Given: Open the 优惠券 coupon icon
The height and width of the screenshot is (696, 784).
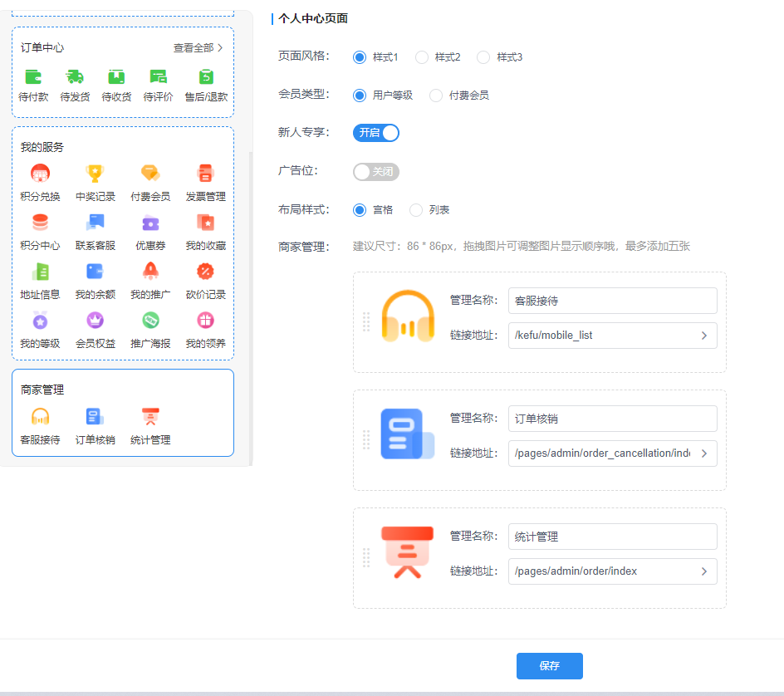Looking at the screenshot, I should [150, 223].
